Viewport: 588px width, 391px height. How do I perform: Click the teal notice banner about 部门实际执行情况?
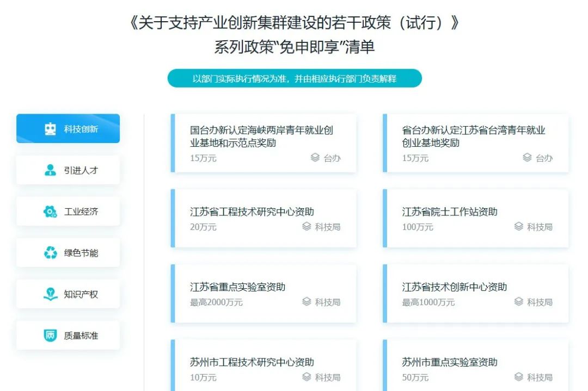[x=295, y=78]
